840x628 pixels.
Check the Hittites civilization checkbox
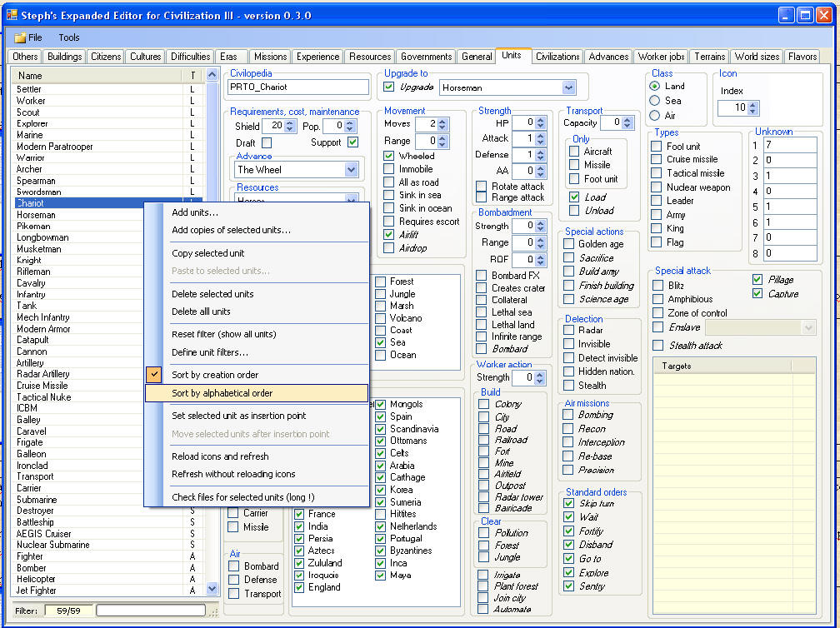[x=380, y=514]
